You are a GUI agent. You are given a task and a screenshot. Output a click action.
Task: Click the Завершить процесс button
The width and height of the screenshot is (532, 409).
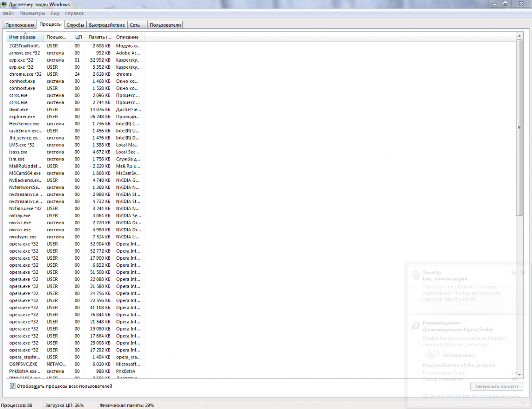coord(497,386)
